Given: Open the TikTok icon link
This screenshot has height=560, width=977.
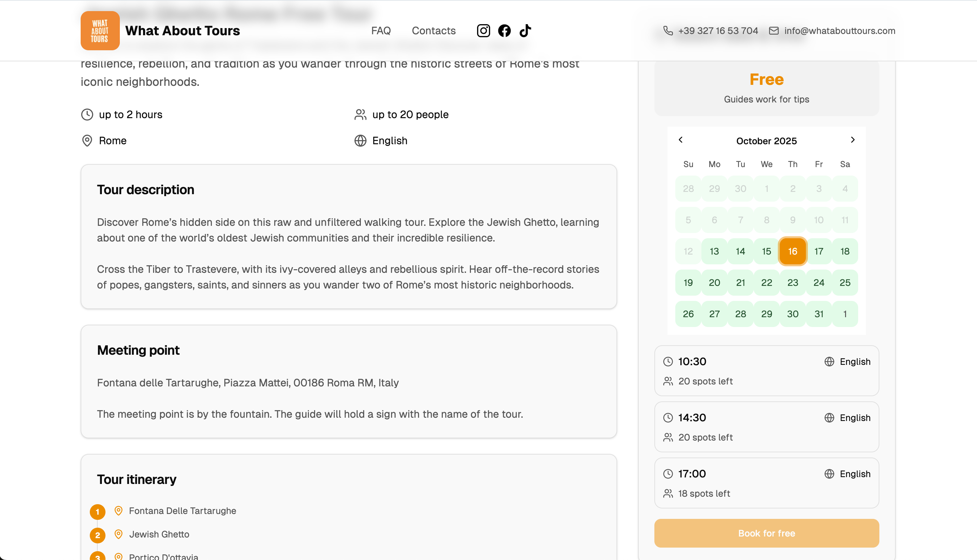Looking at the screenshot, I should (525, 31).
